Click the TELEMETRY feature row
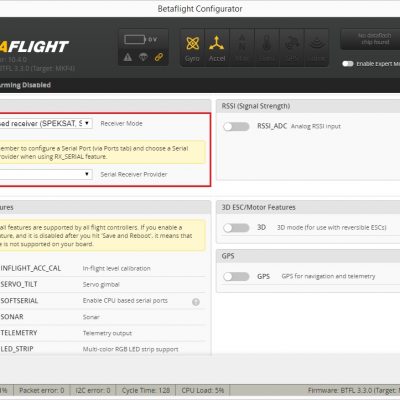 (102, 333)
